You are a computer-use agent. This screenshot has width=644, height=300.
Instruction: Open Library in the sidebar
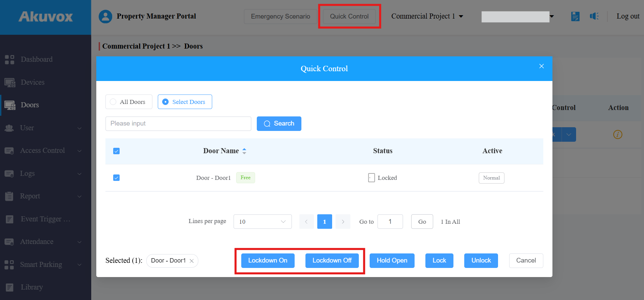[32, 287]
